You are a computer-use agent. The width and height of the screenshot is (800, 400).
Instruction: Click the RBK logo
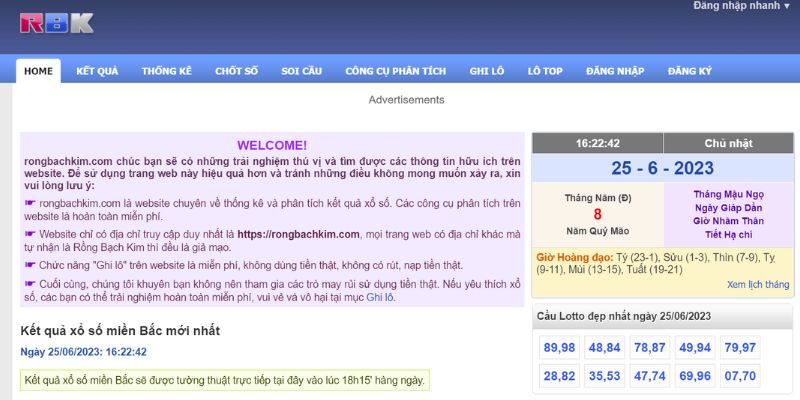[x=57, y=23]
